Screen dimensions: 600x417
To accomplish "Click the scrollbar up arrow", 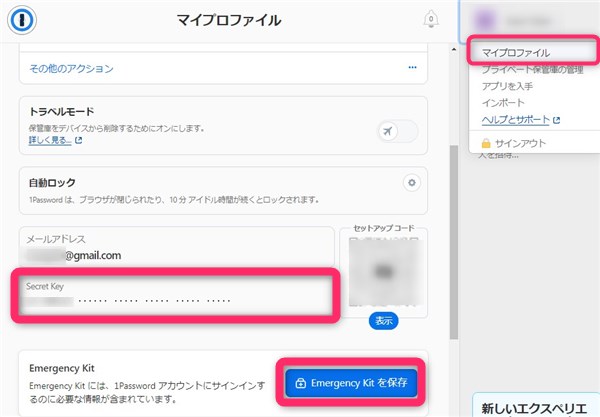I will [454, 49].
